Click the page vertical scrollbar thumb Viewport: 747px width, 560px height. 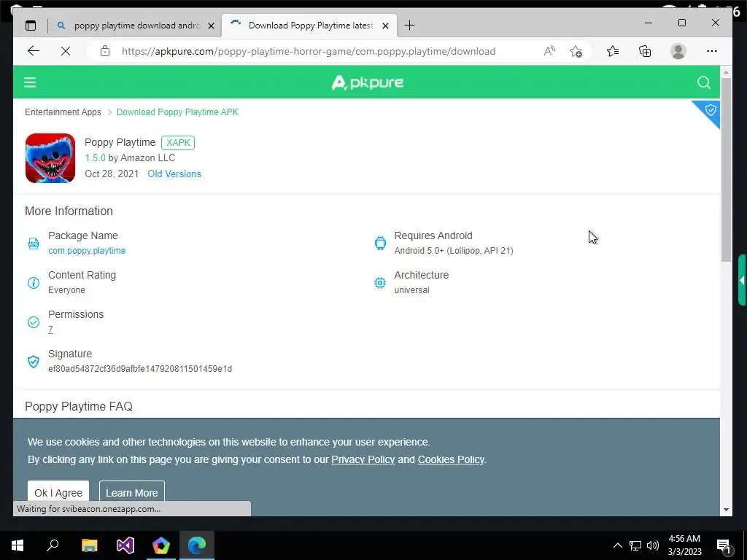coord(726,169)
